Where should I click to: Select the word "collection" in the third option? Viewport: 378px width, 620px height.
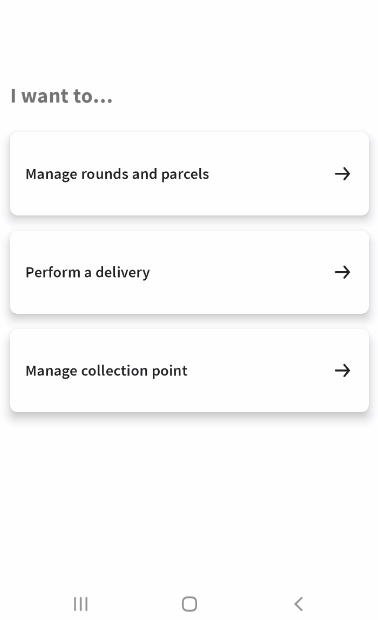115,370
